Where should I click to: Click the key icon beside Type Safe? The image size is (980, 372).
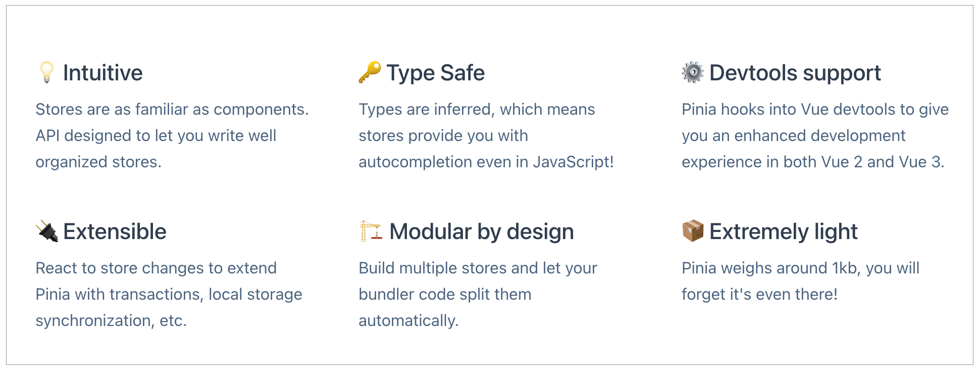tap(370, 72)
